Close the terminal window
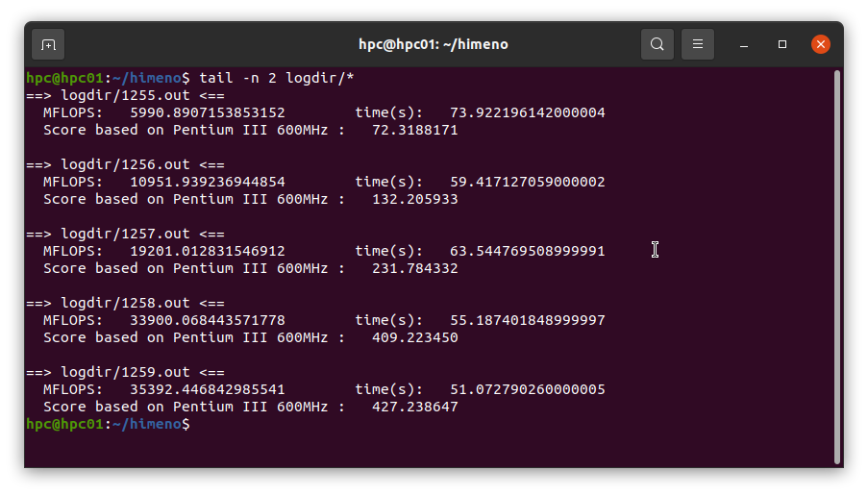868x495 pixels. pos(820,44)
